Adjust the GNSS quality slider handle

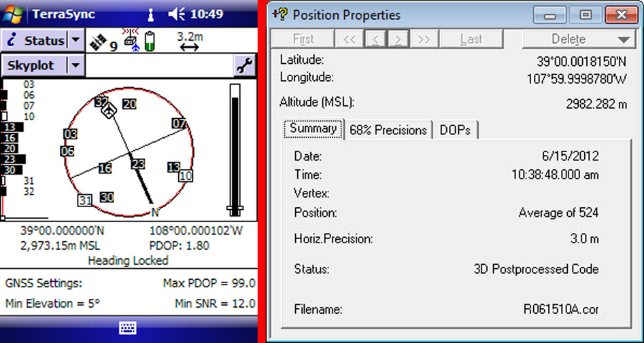point(235,209)
